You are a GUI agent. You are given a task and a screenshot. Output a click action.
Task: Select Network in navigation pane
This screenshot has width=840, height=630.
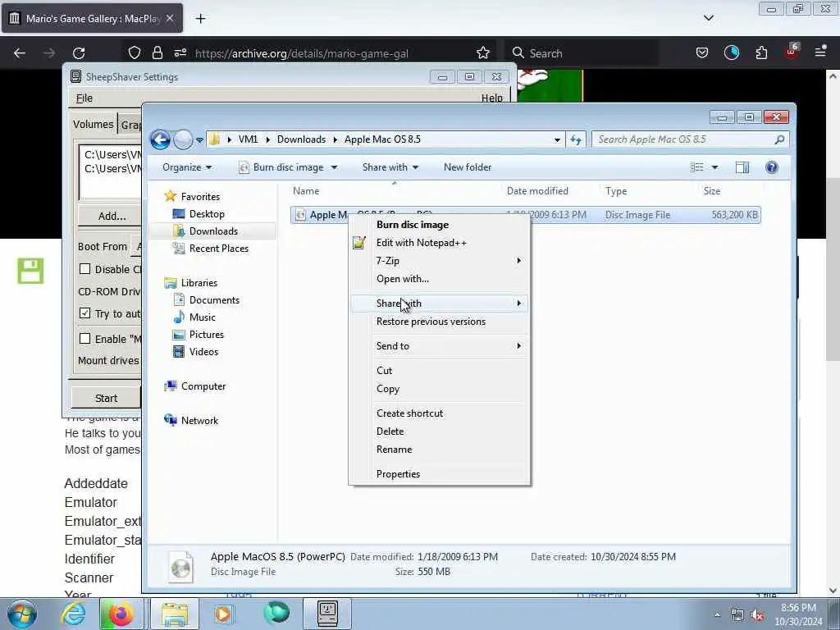click(199, 421)
